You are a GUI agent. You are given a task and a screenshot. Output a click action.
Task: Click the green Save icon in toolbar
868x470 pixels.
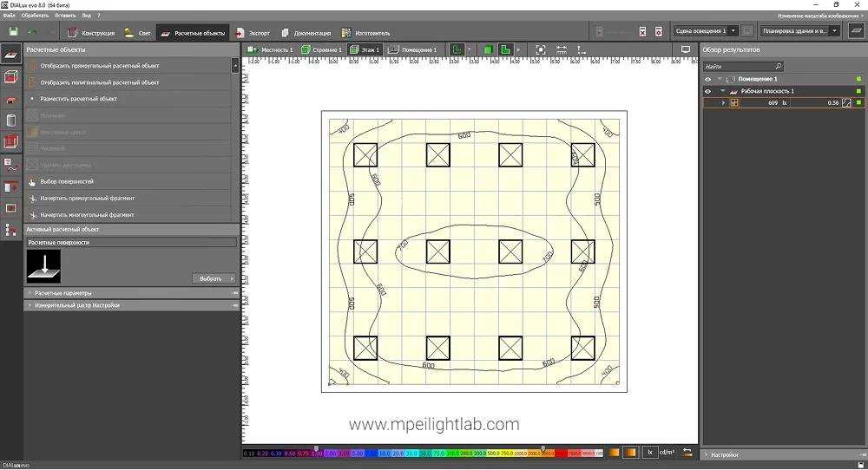pos(13,32)
